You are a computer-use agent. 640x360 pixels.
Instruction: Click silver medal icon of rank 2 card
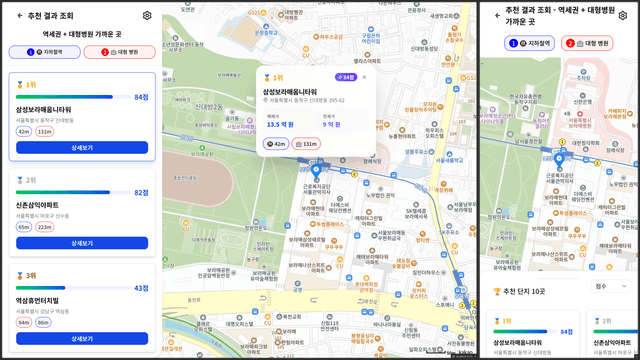pos(20,180)
